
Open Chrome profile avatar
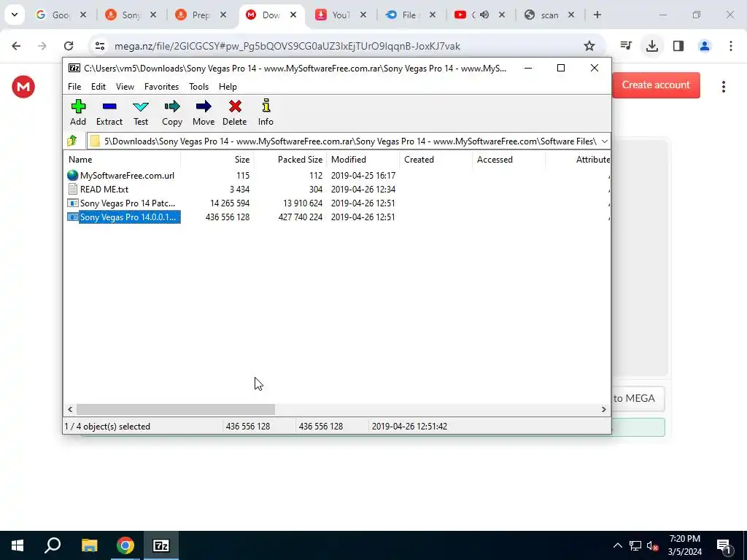click(704, 46)
